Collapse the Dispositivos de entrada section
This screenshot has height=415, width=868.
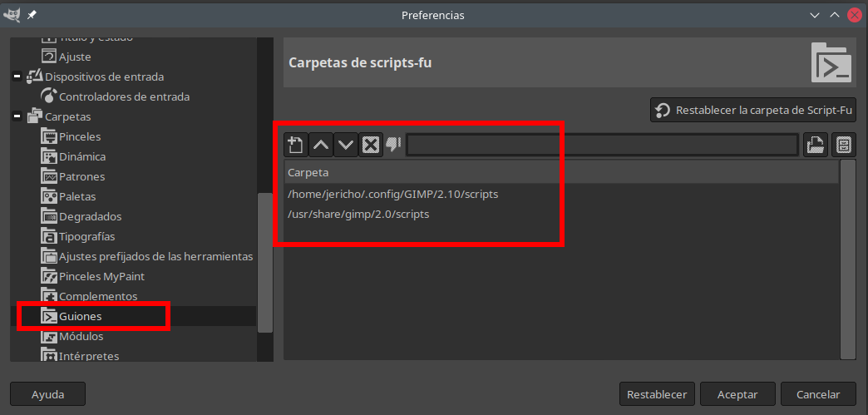click(17, 77)
